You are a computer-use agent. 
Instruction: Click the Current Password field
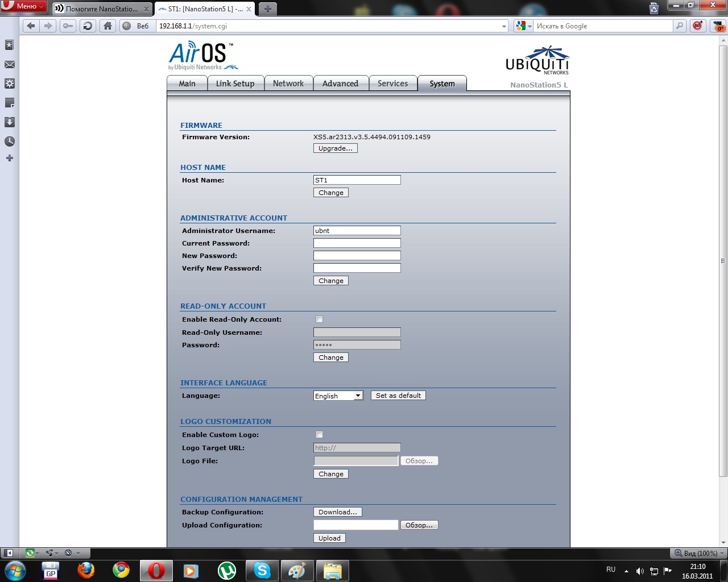(x=357, y=243)
